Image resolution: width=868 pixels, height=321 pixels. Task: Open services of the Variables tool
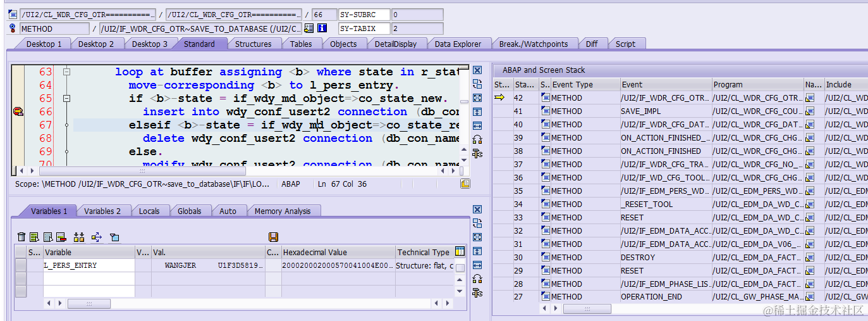point(477,279)
